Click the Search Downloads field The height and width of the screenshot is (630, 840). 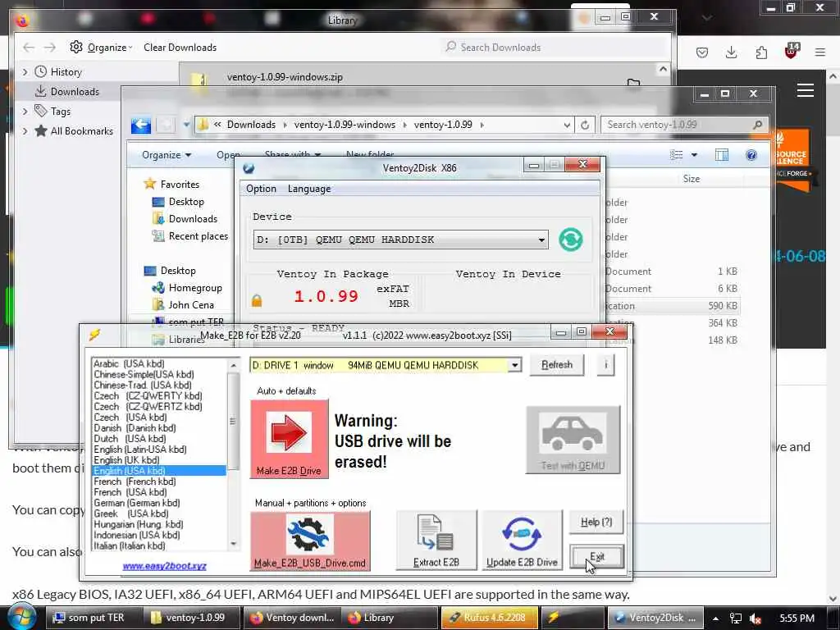pos(555,47)
